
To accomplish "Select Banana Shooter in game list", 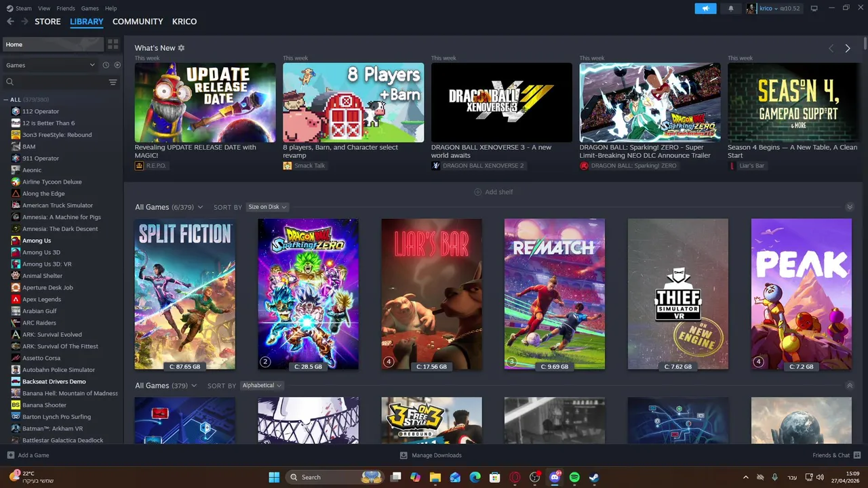I will [45, 405].
